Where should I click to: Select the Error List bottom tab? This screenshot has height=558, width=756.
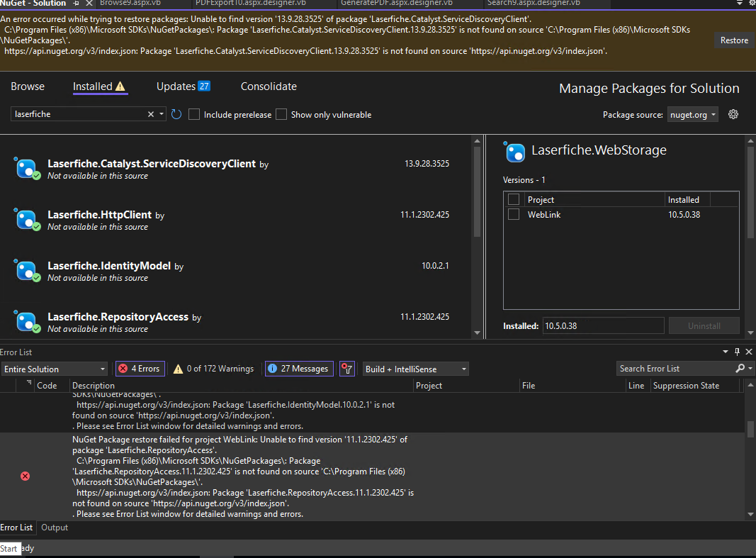coord(16,528)
